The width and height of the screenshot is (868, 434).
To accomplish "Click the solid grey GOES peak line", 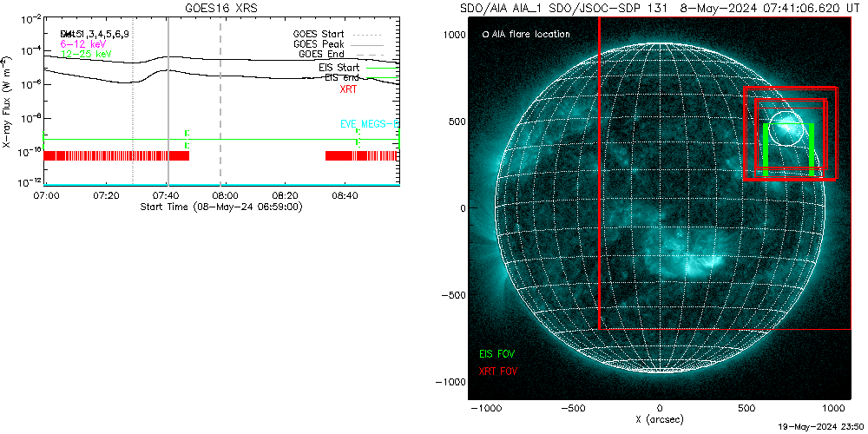I will (168, 100).
